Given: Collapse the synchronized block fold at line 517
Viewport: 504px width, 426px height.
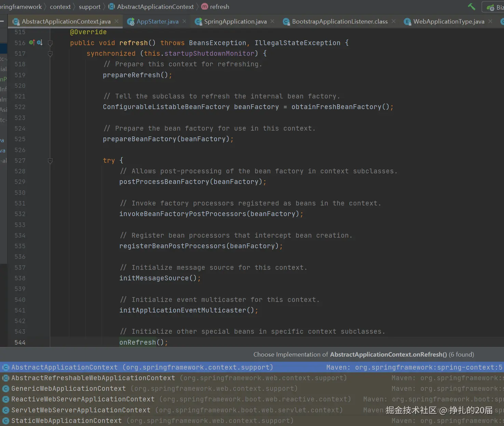Looking at the screenshot, I should 50,54.
